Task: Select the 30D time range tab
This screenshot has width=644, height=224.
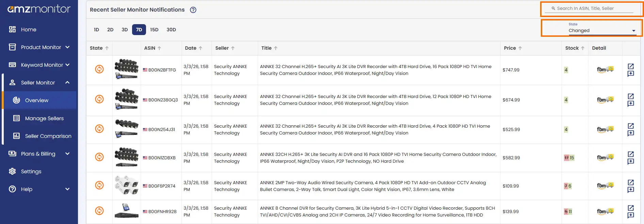Action: coord(171,30)
